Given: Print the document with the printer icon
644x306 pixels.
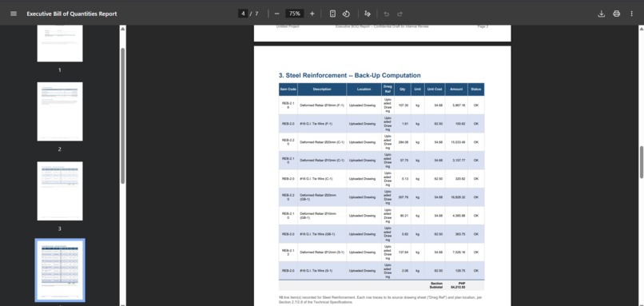Looking at the screenshot, I should (x=617, y=14).
